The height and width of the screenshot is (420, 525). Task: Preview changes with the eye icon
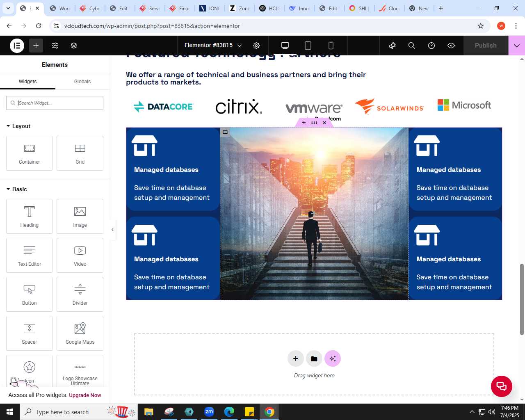[x=451, y=46]
